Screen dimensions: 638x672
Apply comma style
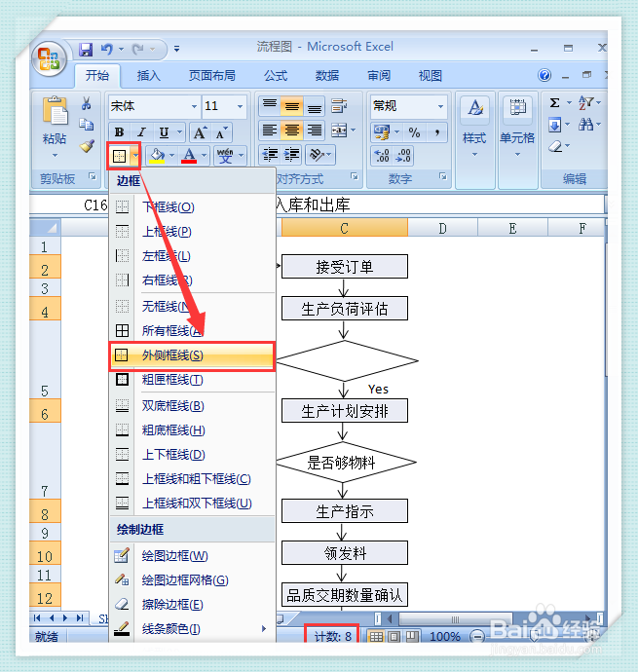tap(437, 132)
